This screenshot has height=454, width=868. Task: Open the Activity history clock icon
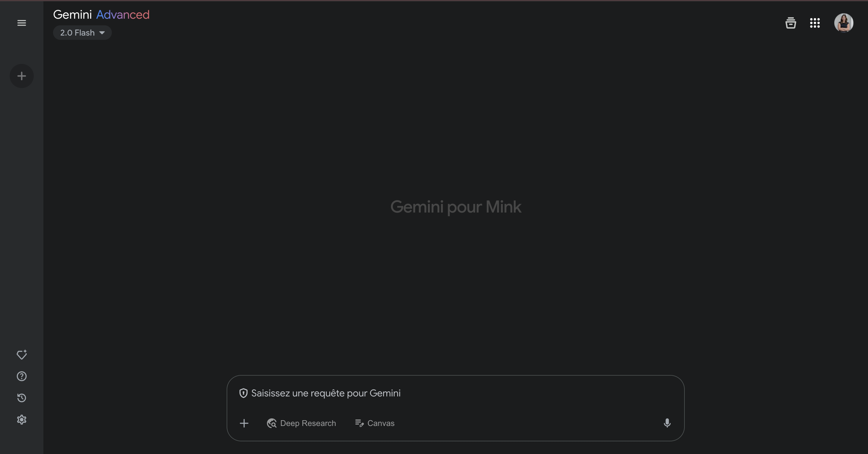(x=22, y=398)
